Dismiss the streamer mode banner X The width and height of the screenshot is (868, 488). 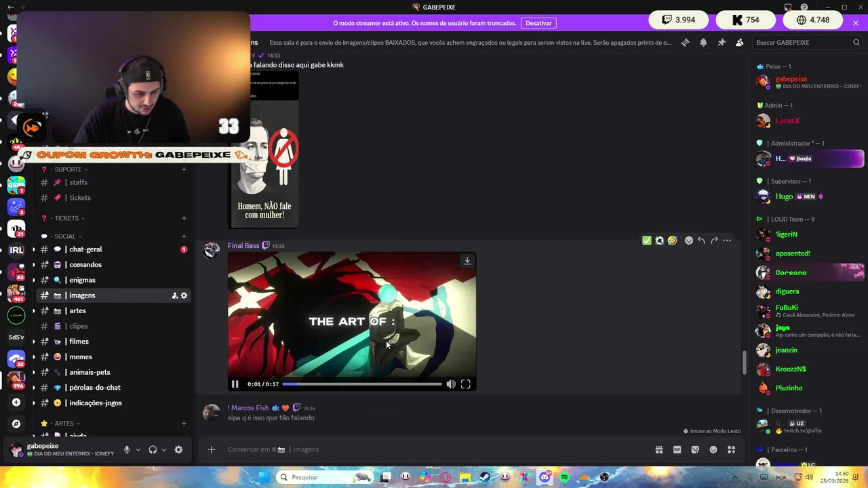pos(856,23)
